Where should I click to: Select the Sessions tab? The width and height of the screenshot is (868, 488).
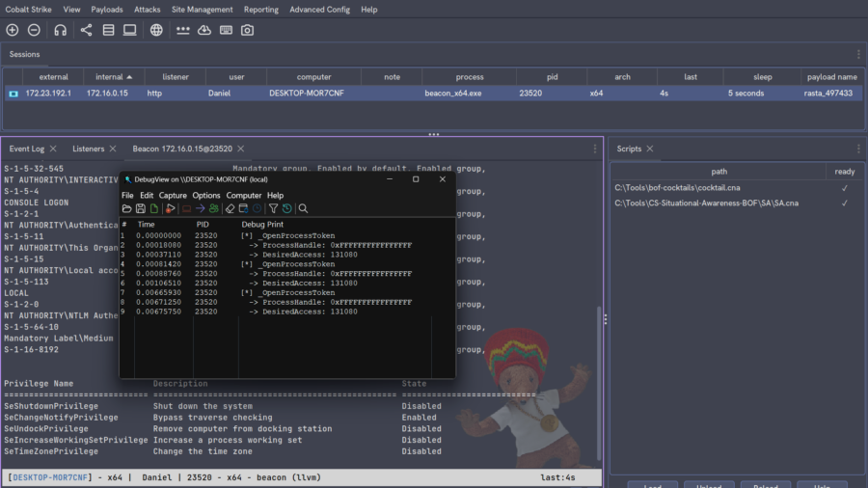click(24, 54)
